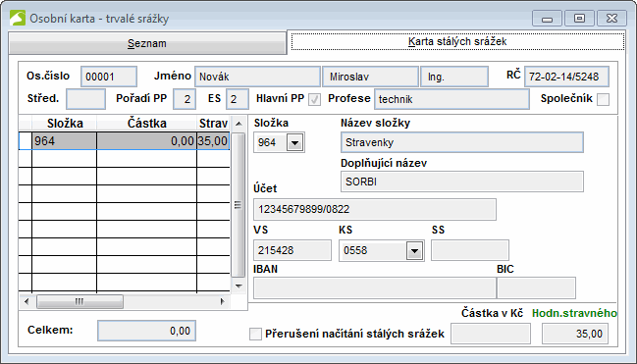Select the Částka cell showing 0,00

pyautogui.click(x=146, y=141)
